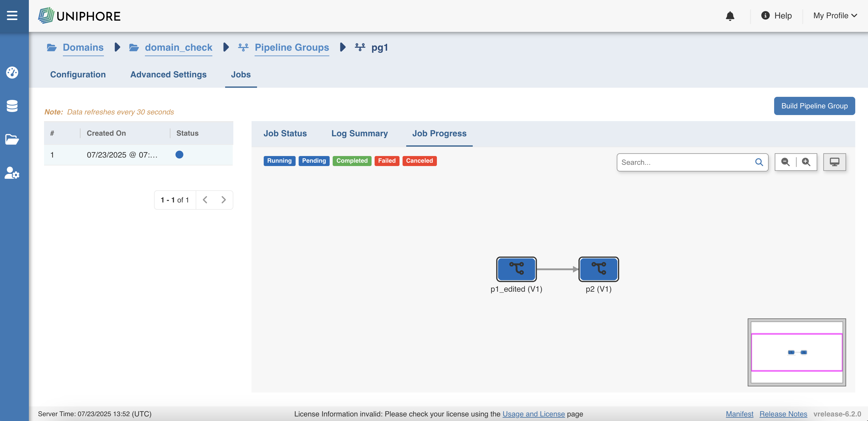Click the Canceled status legend badge
The height and width of the screenshot is (421, 868).
click(x=420, y=161)
